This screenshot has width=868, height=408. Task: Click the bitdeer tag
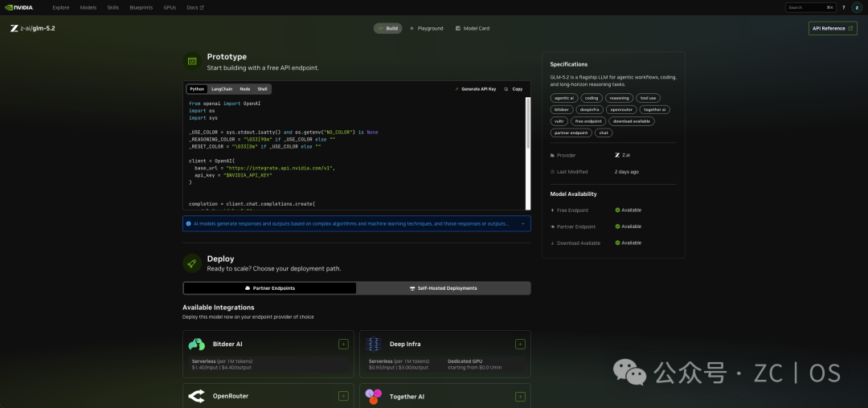point(561,109)
